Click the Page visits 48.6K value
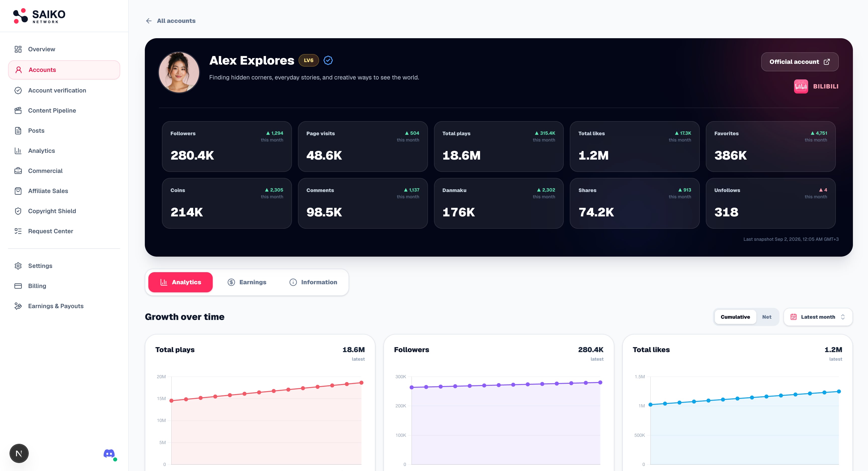The height and width of the screenshot is (471, 868). point(324,155)
